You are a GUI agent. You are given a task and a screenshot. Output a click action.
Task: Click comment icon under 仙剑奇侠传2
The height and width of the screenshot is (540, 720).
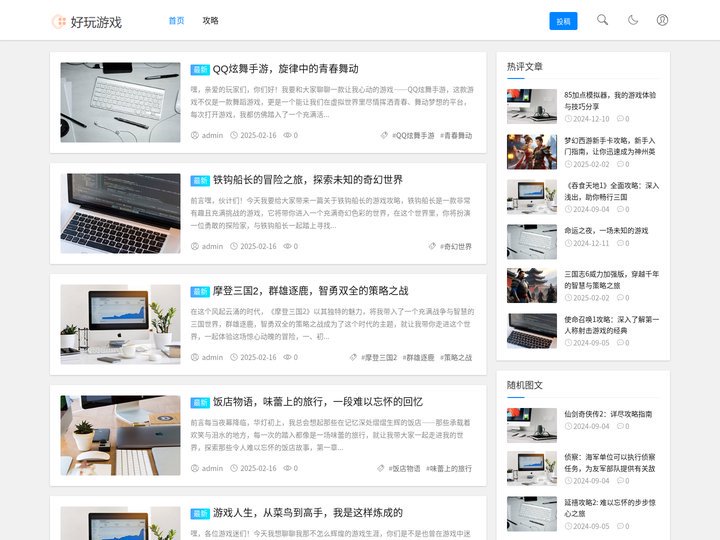(x=620, y=426)
